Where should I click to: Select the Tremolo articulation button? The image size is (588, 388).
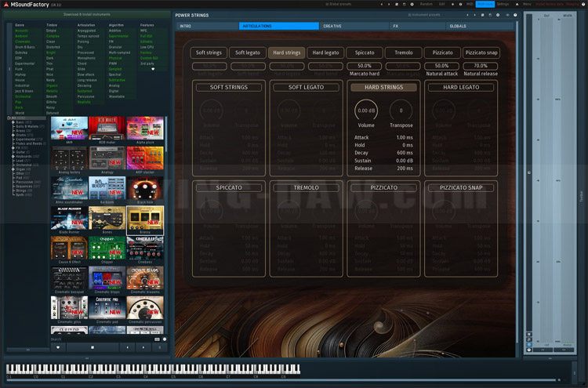point(404,53)
